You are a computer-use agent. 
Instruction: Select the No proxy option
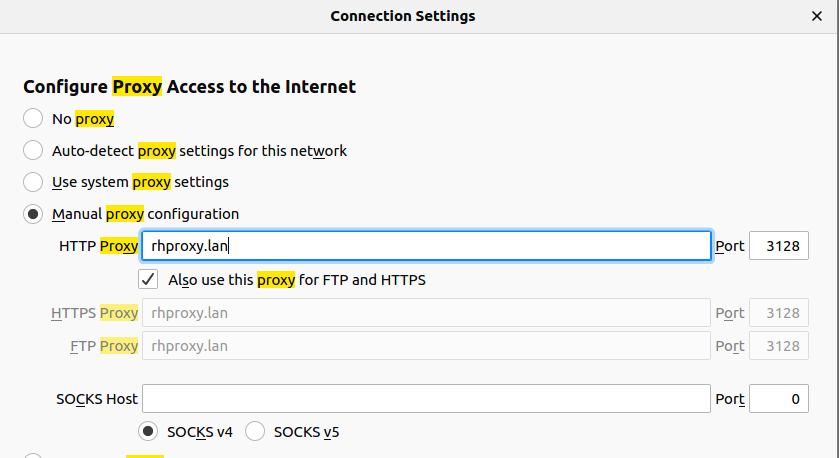[34, 119]
